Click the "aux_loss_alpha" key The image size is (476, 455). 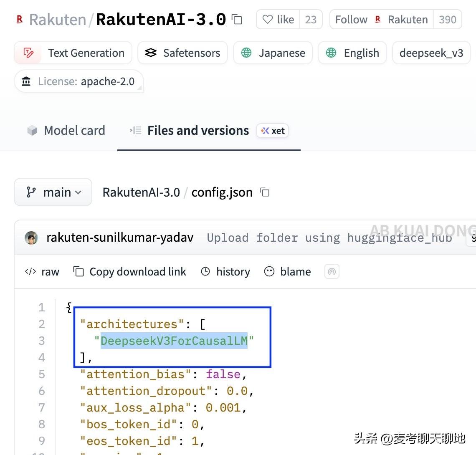click(x=136, y=408)
